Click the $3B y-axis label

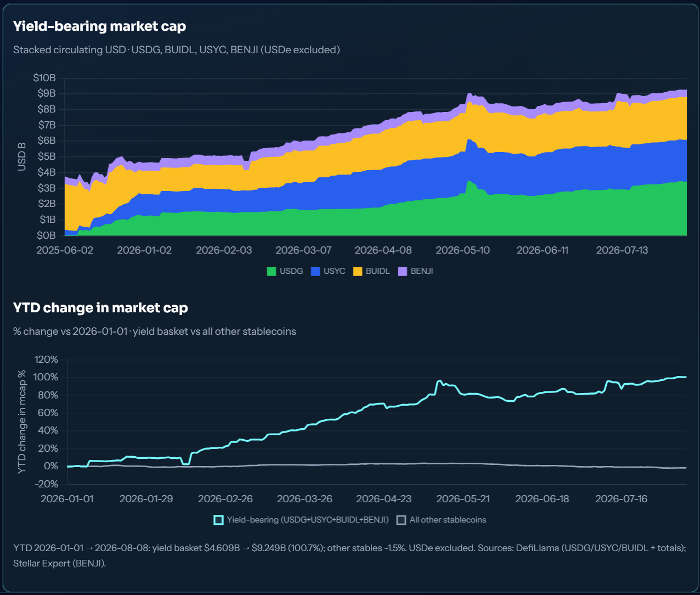click(47, 188)
